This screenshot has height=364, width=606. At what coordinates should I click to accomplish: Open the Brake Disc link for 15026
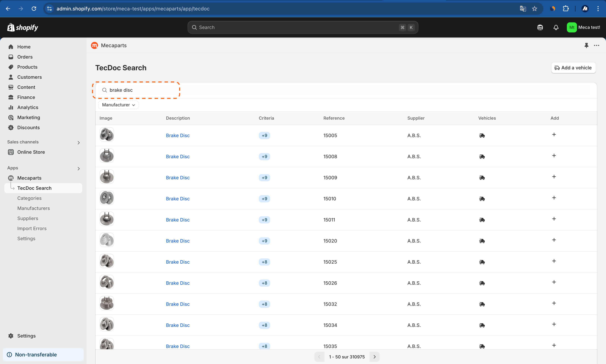point(178,283)
